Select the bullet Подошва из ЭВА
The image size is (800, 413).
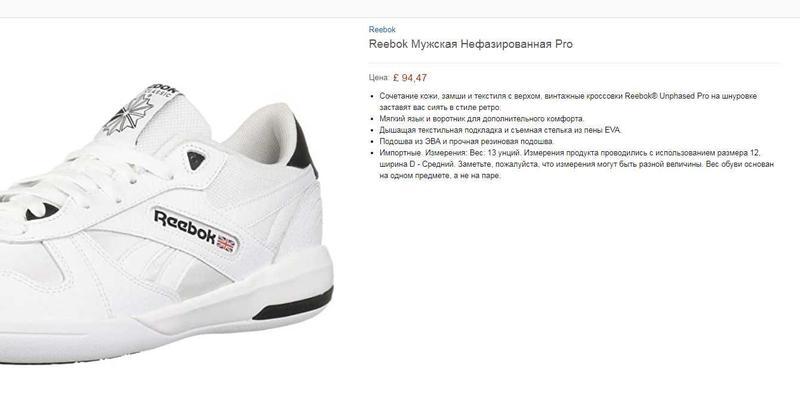coord(466,141)
